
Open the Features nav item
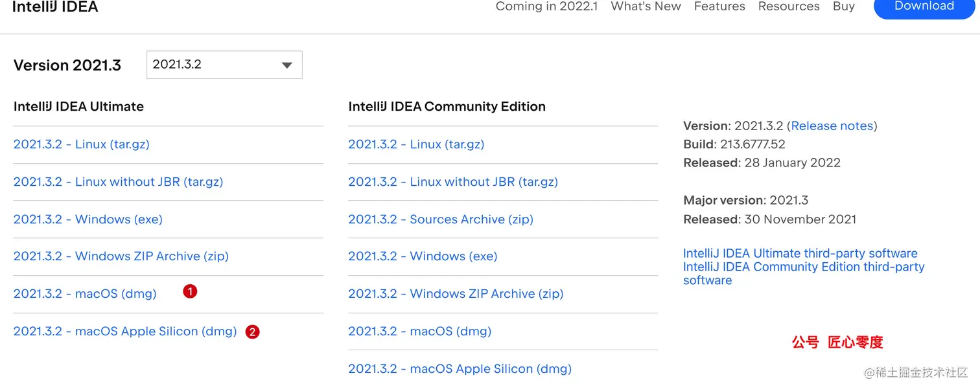[719, 6]
